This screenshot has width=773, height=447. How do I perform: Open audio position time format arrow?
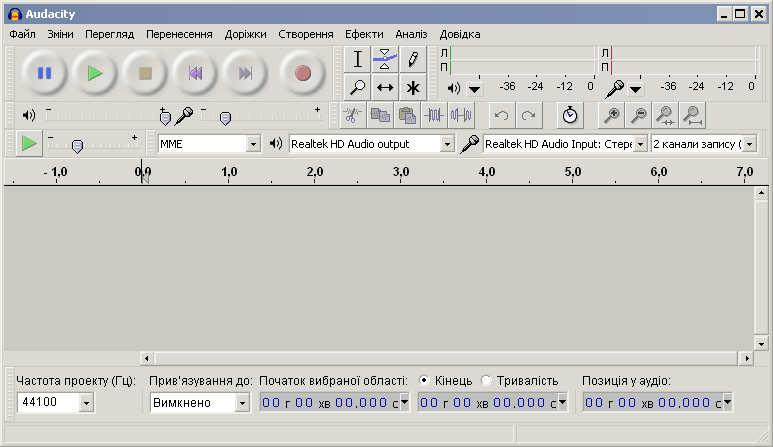[727, 402]
